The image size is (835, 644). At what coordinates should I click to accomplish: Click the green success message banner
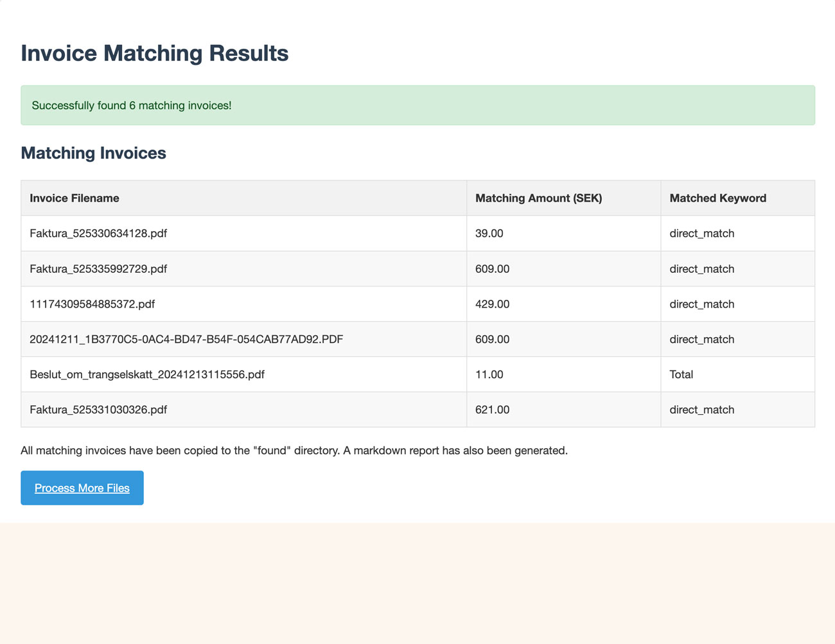point(418,105)
